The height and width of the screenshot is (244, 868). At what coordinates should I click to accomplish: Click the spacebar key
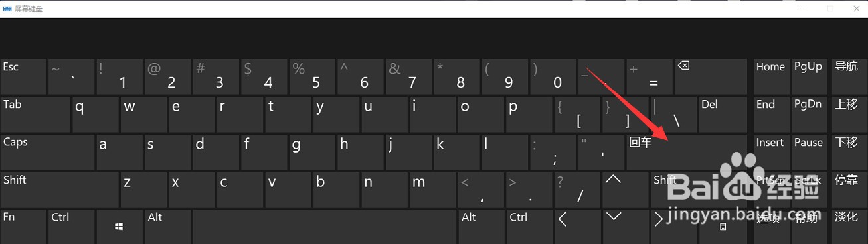tap(324, 226)
